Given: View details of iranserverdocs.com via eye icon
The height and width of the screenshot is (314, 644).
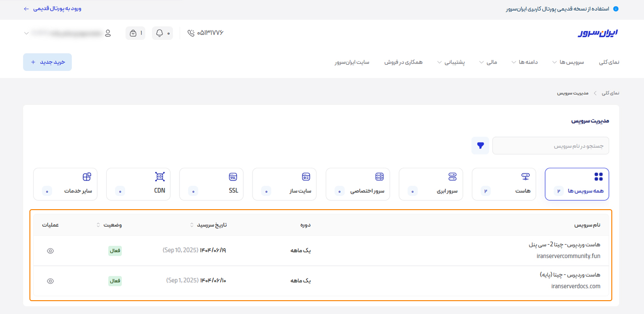Looking at the screenshot, I should point(51,281).
